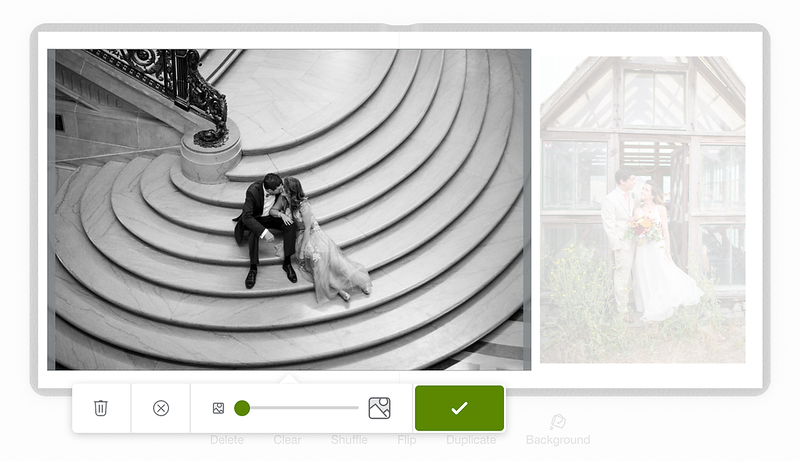Choose the Shuffle option
Screen dimensions: 800x461
pyautogui.click(x=349, y=440)
